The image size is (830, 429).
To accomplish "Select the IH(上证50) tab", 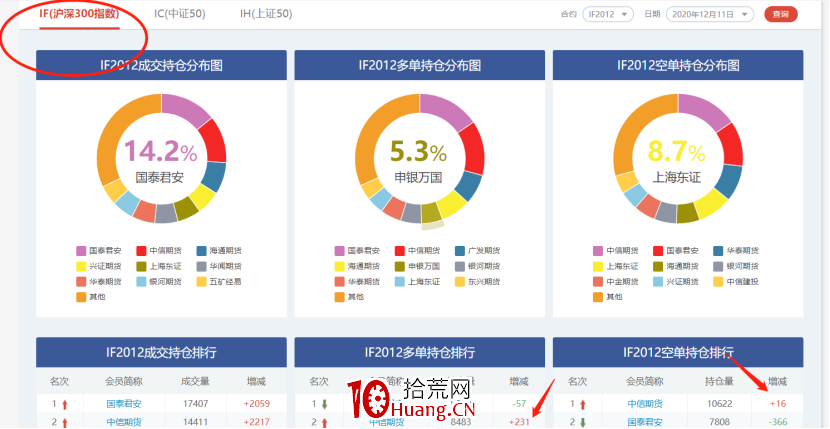I will pyautogui.click(x=266, y=14).
